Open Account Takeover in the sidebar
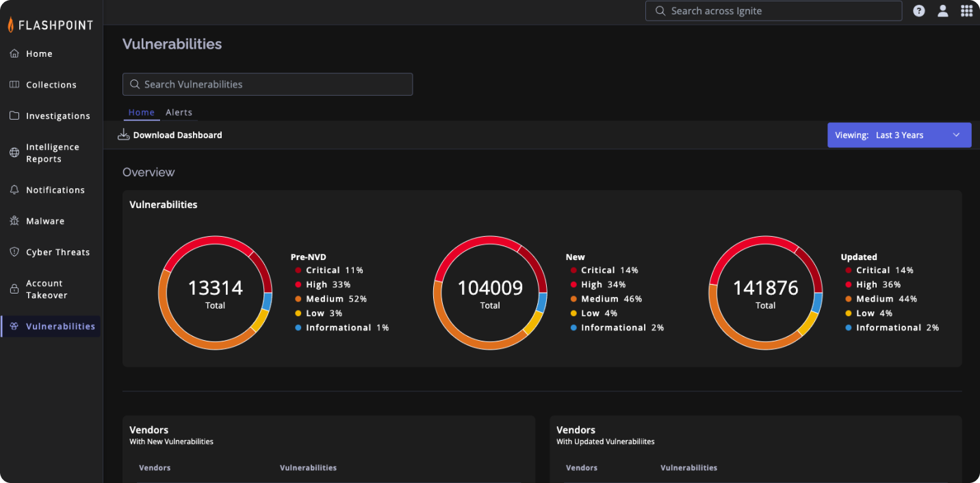 point(47,289)
